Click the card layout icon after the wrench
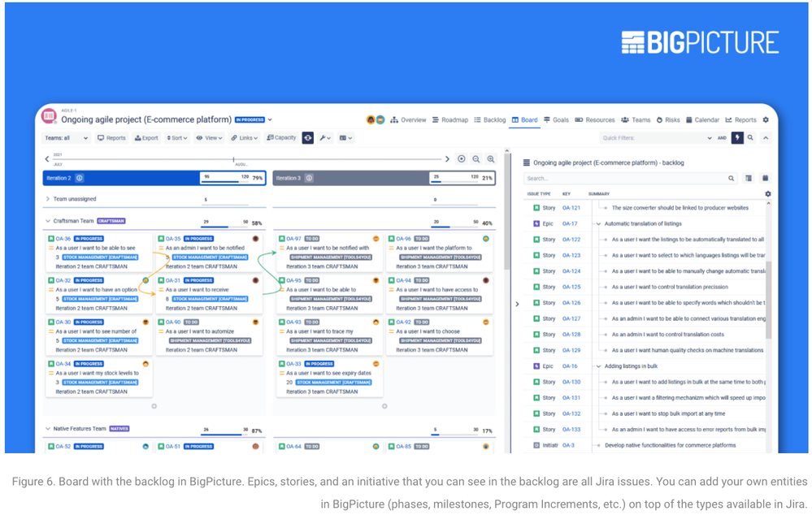 (x=345, y=138)
